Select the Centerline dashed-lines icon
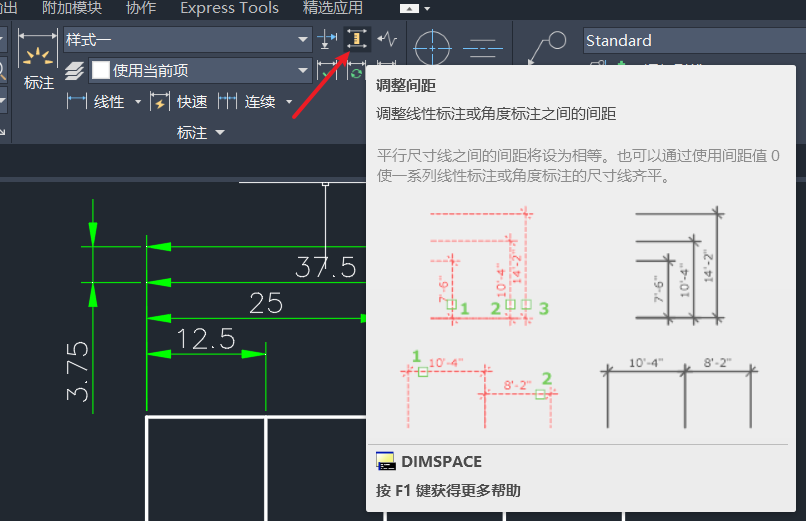This screenshot has height=521, width=806. pyautogui.click(x=482, y=48)
